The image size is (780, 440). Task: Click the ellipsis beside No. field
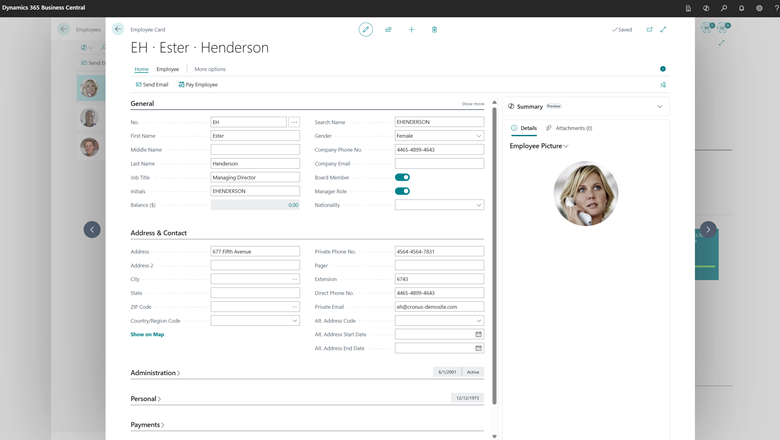(x=294, y=122)
